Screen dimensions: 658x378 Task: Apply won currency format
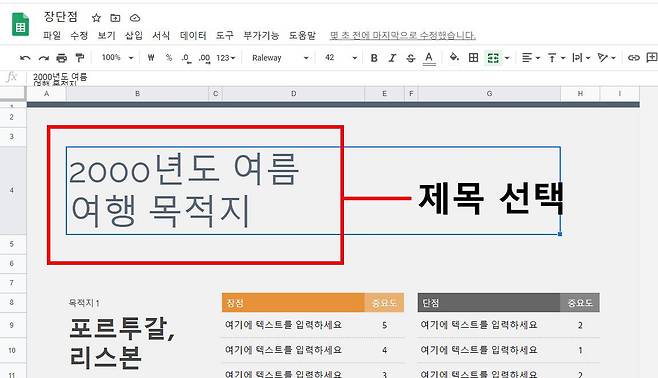click(x=151, y=57)
